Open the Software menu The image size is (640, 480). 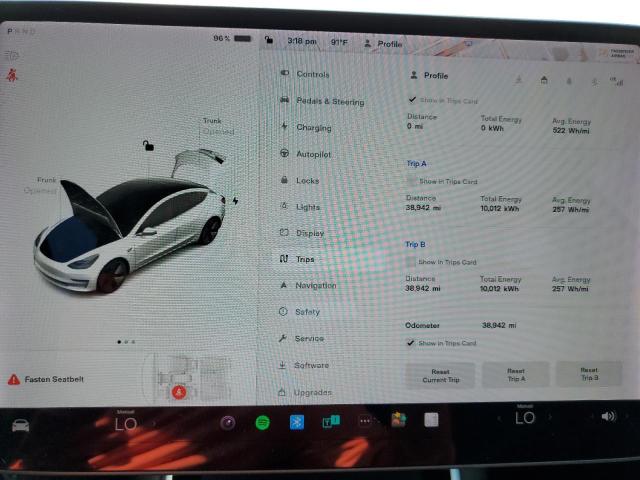[304, 365]
